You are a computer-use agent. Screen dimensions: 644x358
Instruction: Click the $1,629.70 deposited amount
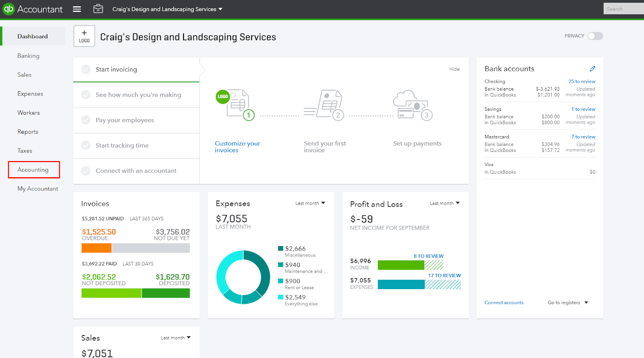(x=173, y=277)
